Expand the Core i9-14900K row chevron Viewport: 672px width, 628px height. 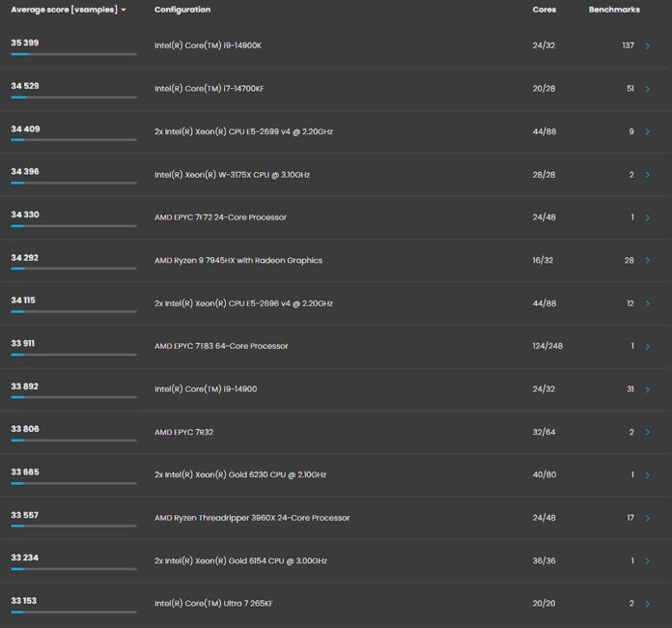(647, 45)
